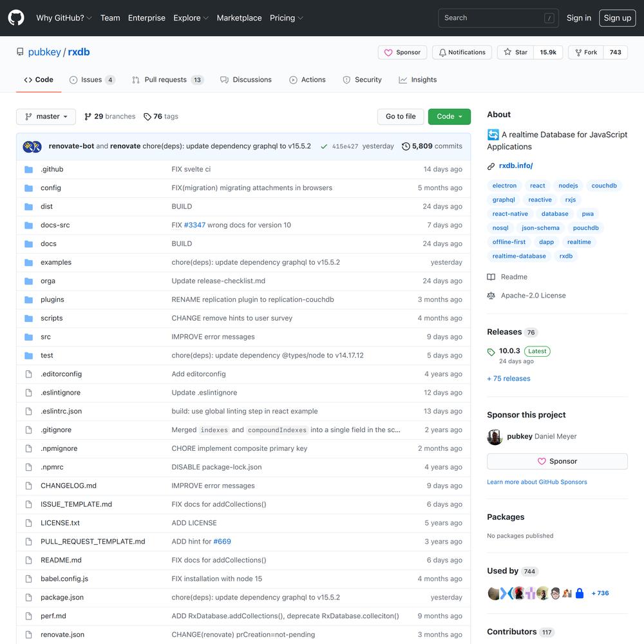The image size is (644, 644).
Task: Click the file icon next to LICENSE.txt
Action: coord(28,523)
